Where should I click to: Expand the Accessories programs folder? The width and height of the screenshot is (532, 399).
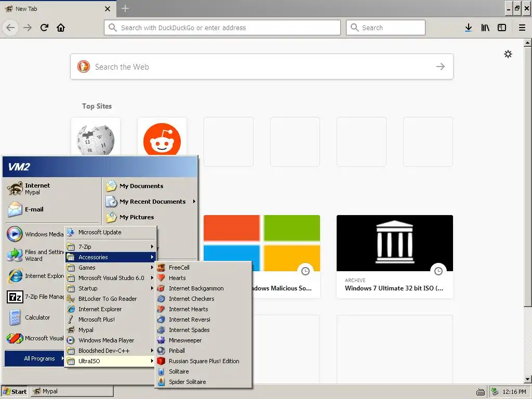pos(111,257)
